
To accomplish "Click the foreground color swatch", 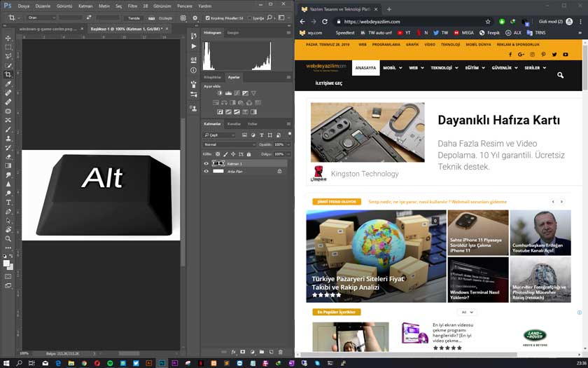I will pyautogui.click(x=6, y=264).
